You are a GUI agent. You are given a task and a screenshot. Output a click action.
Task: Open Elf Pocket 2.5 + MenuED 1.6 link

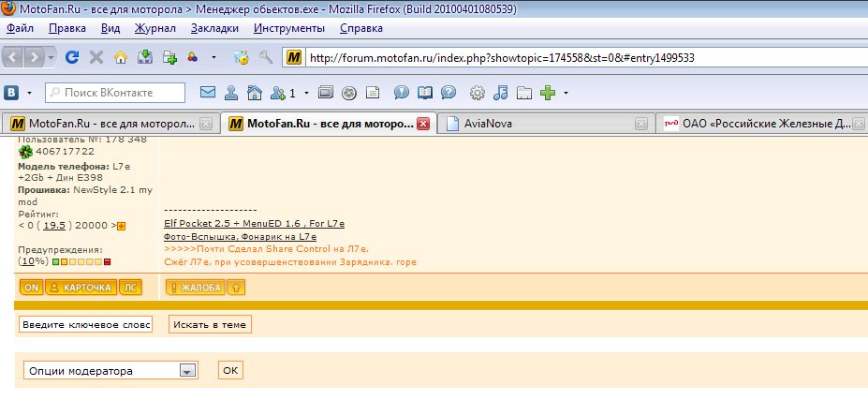255,223
